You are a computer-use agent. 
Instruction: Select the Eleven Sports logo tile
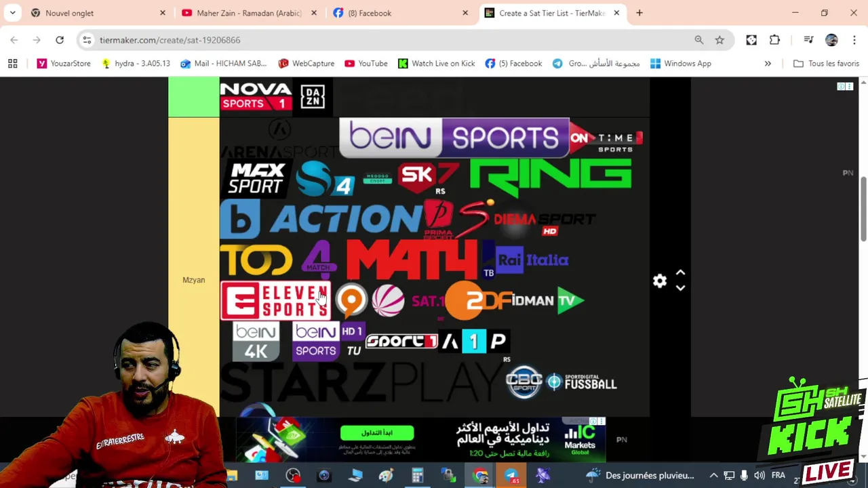pyautogui.click(x=275, y=300)
